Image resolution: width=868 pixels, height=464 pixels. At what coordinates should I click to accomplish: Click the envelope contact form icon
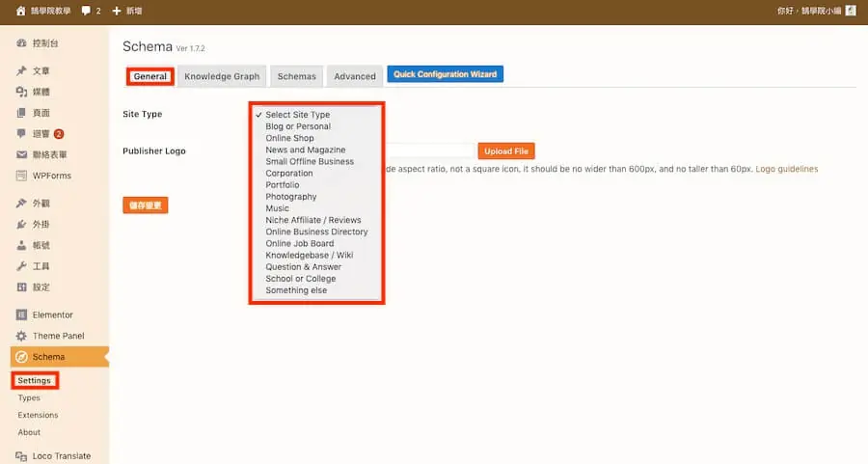coord(21,154)
